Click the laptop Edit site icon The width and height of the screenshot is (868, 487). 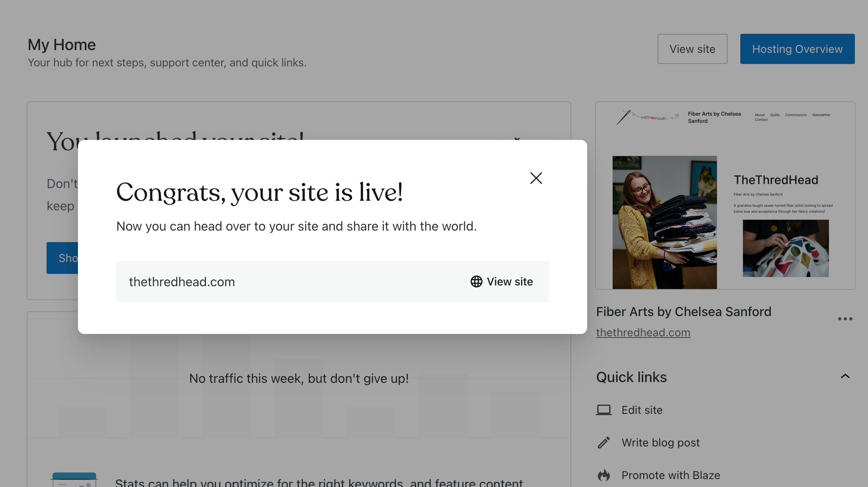[603, 410]
